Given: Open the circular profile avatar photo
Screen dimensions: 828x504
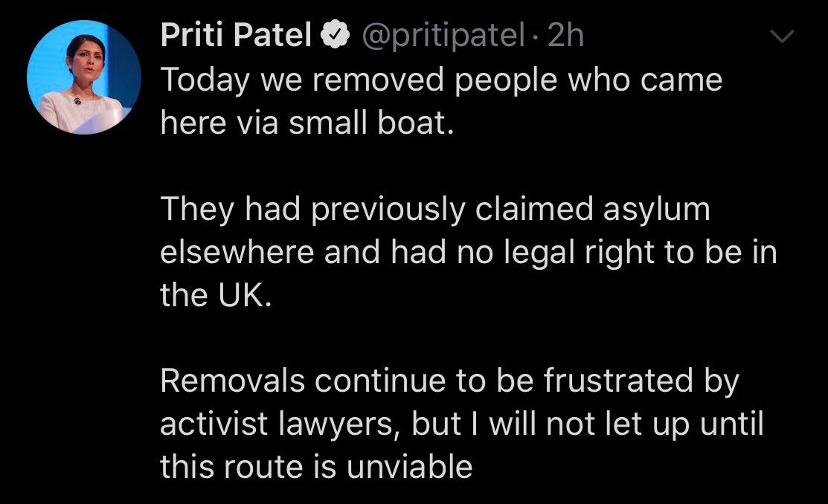Looking at the screenshot, I should [83, 77].
